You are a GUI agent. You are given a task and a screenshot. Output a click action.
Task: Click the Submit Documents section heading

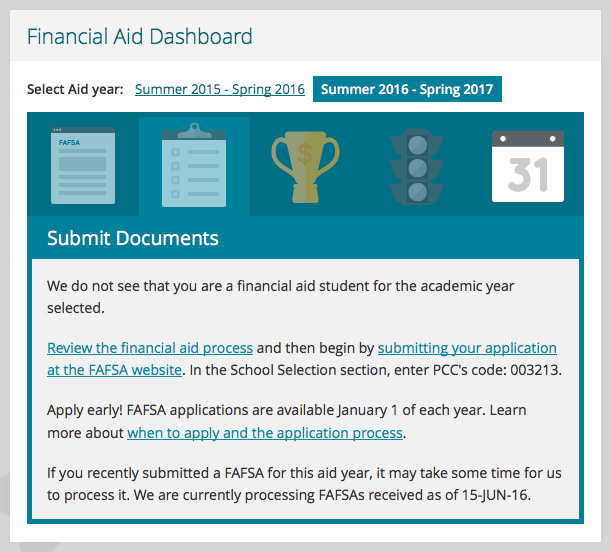[133, 239]
